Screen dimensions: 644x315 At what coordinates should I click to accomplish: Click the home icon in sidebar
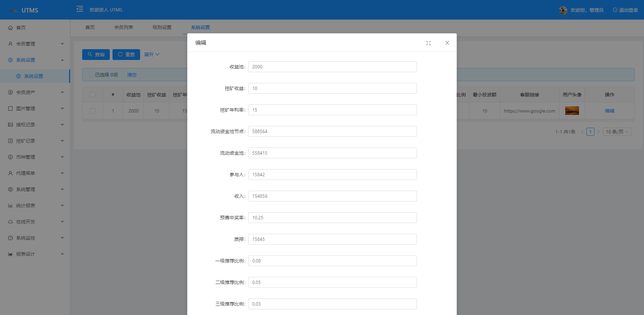[x=10, y=28]
